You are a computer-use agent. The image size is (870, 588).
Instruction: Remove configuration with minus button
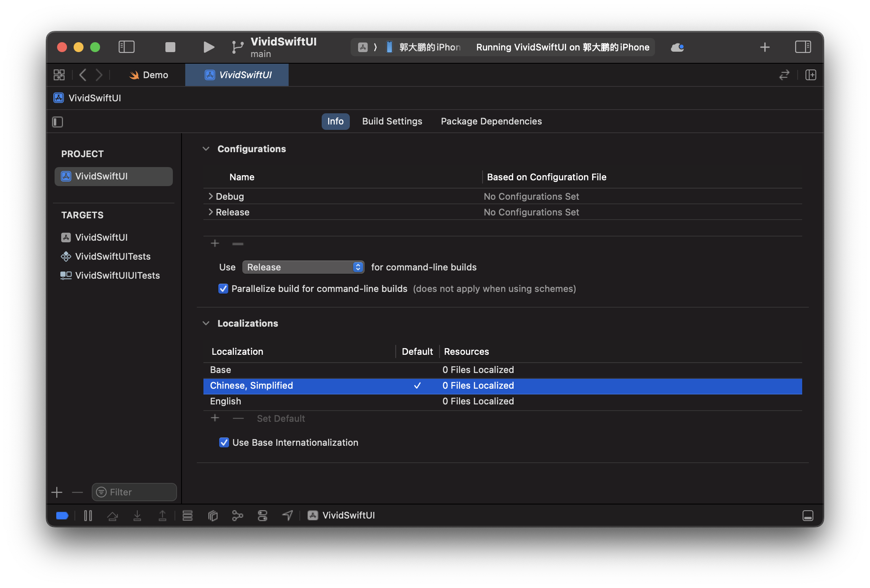[x=238, y=244]
